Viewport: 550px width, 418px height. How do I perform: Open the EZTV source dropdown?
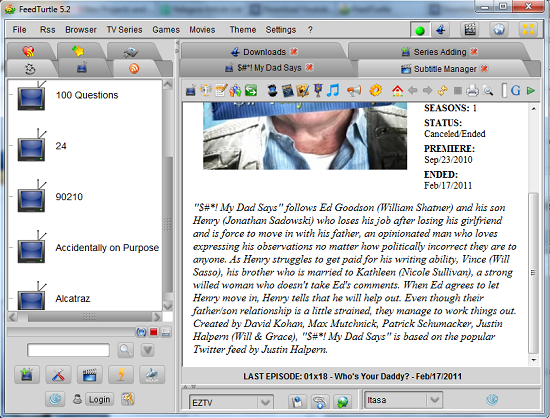[x=231, y=402]
